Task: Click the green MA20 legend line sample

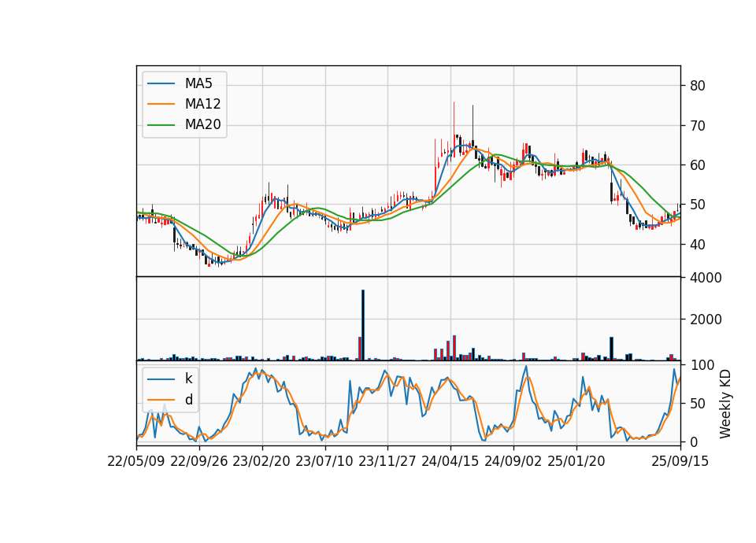Action: click(x=161, y=125)
